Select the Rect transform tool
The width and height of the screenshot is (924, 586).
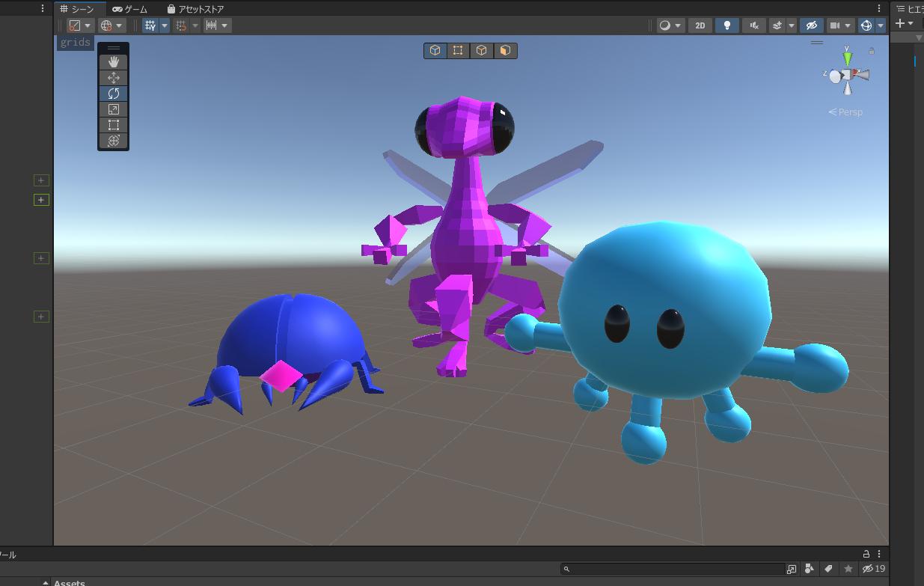tap(114, 125)
